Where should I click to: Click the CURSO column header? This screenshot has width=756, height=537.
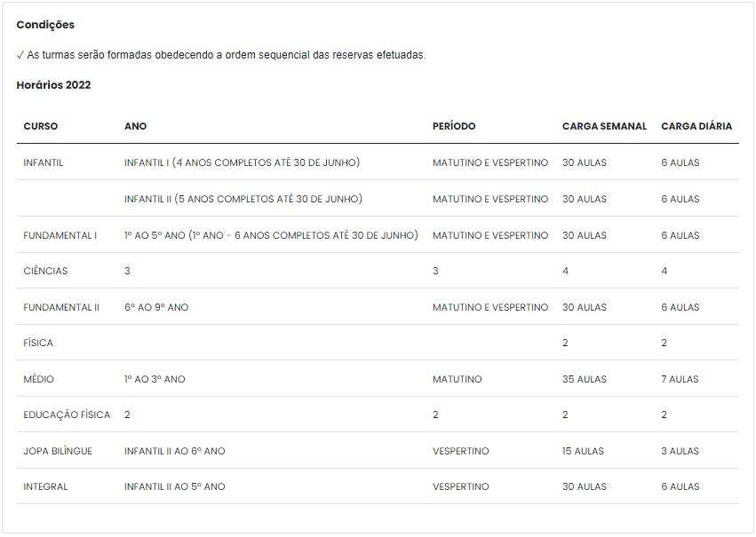coord(41,126)
